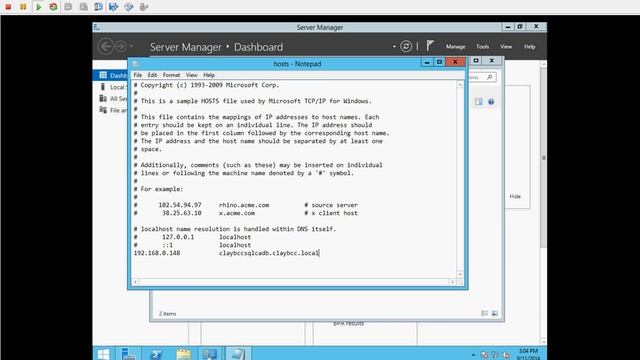The image size is (640, 360).
Task: Open Server Manager Help menu
Action: coord(529,47)
